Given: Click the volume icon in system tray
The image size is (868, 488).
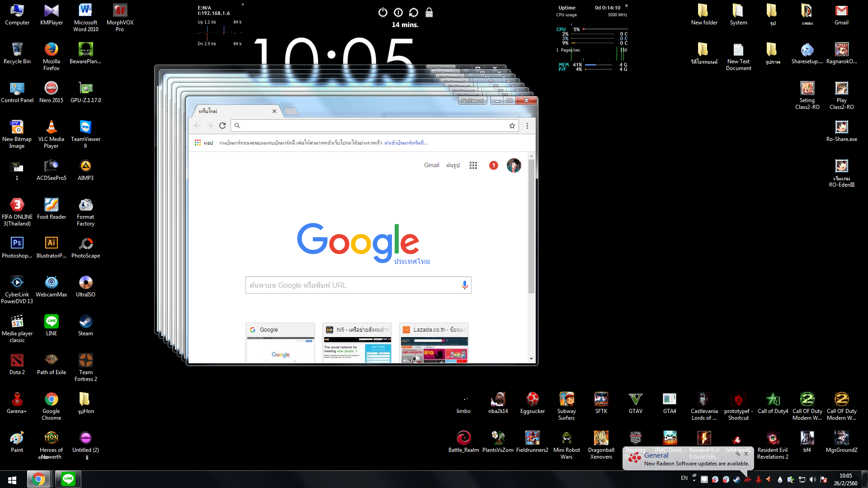Looking at the screenshot, I should pos(812,479).
